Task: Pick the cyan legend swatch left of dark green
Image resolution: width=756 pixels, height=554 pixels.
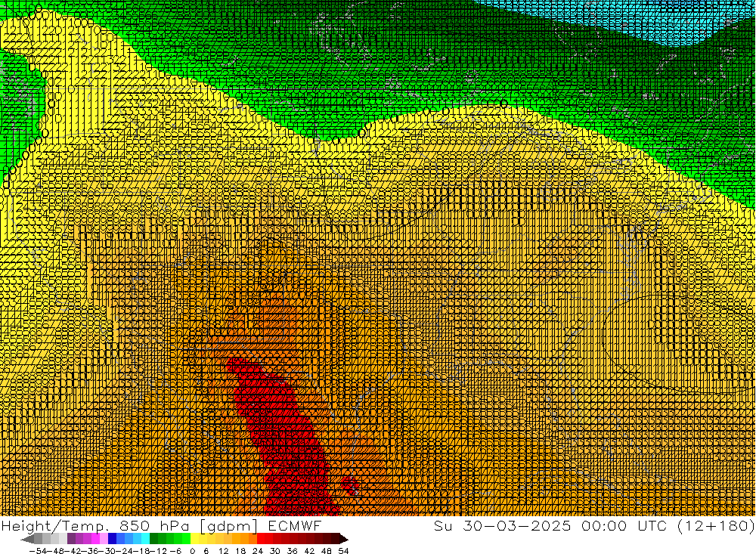Action: tap(146, 539)
